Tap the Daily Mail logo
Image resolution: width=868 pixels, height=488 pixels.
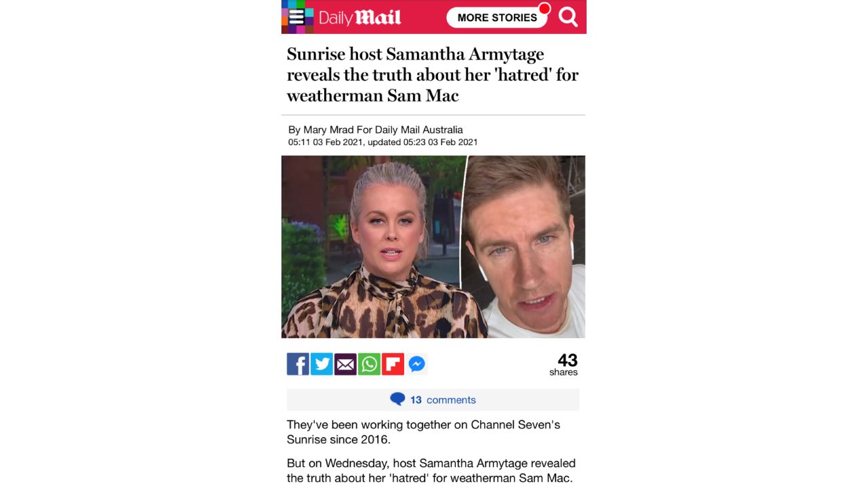[x=360, y=18]
